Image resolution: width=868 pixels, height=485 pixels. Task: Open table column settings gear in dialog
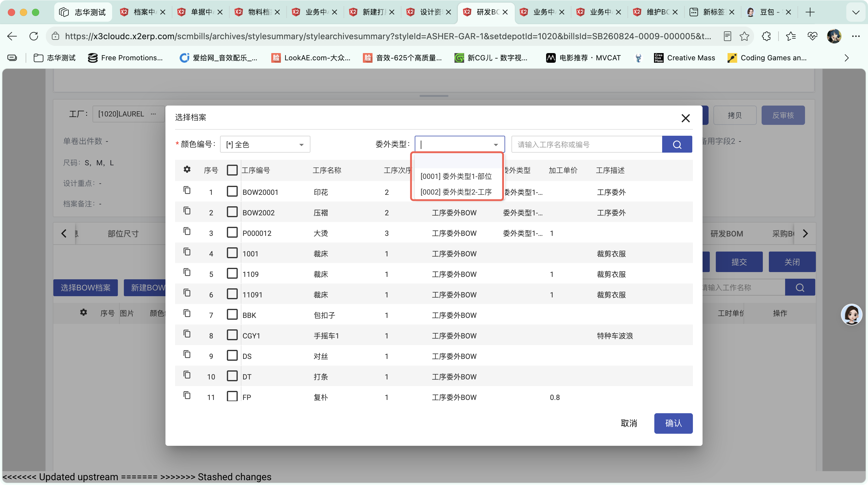(x=187, y=169)
